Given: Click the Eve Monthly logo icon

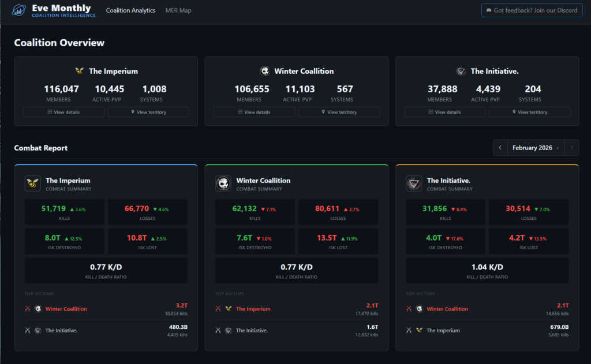Looking at the screenshot, I should pyautogui.click(x=19, y=10).
